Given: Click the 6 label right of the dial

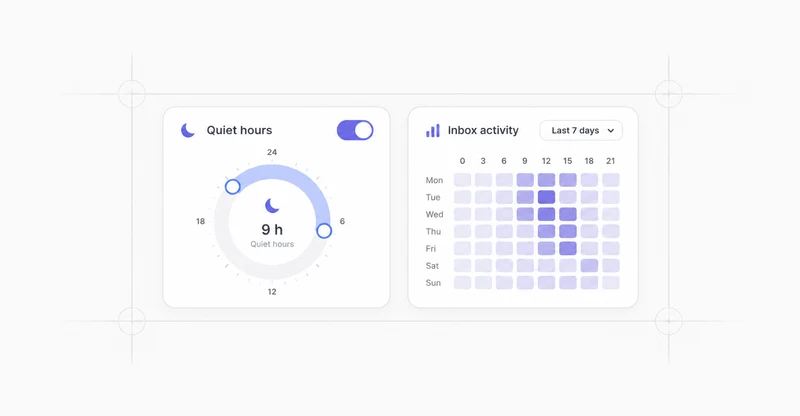Looking at the screenshot, I should (342, 221).
